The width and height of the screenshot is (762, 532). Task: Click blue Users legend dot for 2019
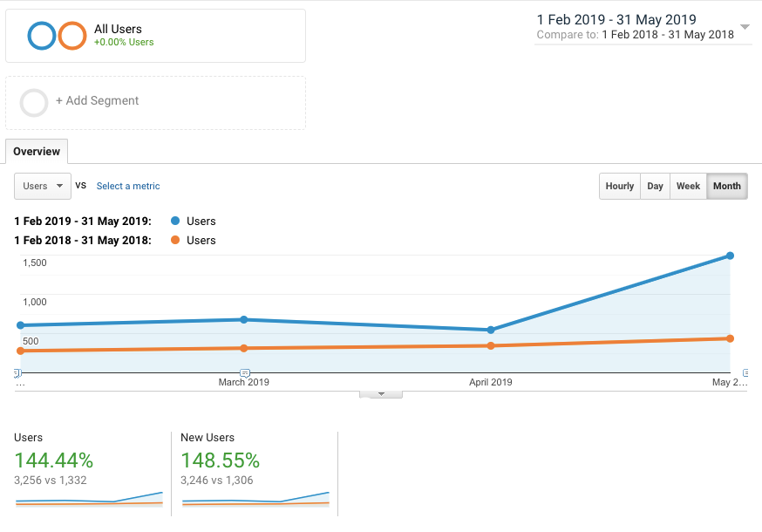[175, 221]
